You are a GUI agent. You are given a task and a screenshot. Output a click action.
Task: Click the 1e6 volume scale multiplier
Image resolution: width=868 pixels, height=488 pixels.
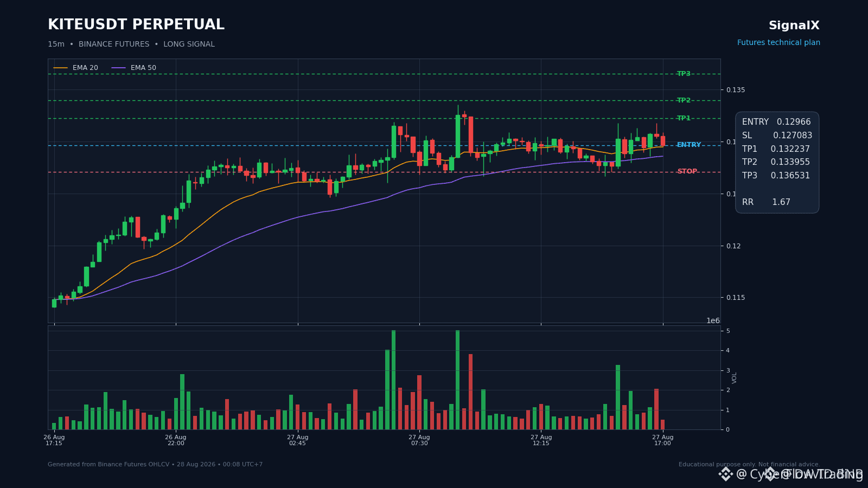(x=713, y=320)
